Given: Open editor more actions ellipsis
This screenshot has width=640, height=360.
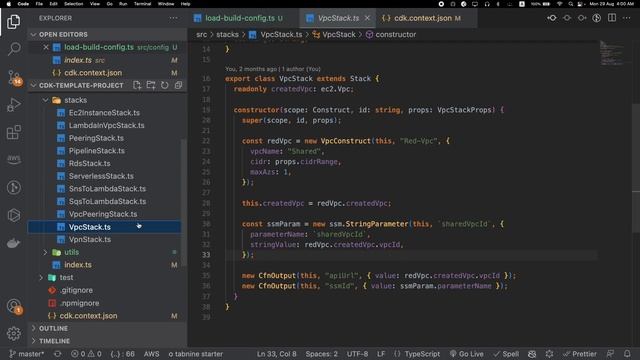Looking at the screenshot, I should (627, 18).
